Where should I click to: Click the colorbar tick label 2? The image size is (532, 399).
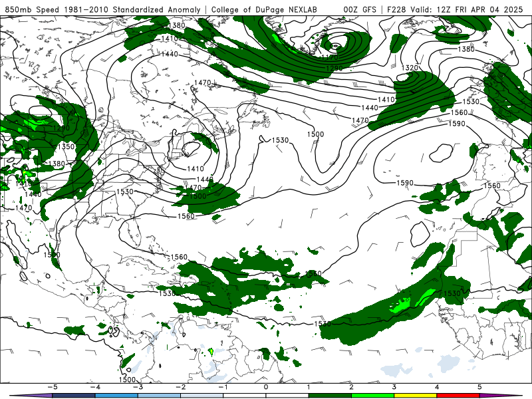[352, 387]
